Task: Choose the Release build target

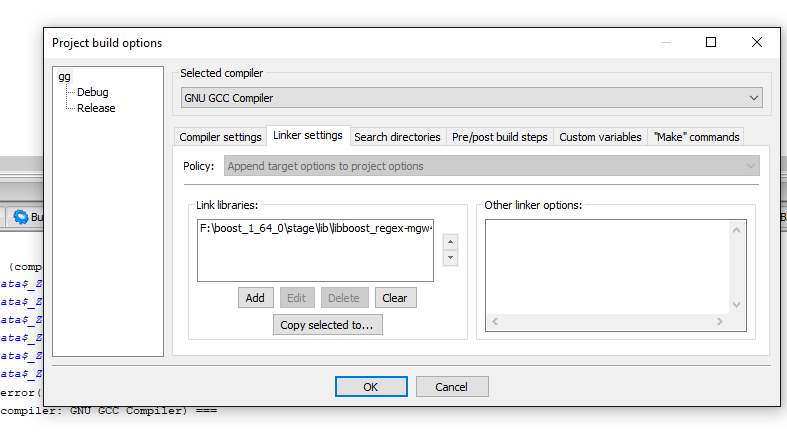Action: pyautogui.click(x=96, y=108)
